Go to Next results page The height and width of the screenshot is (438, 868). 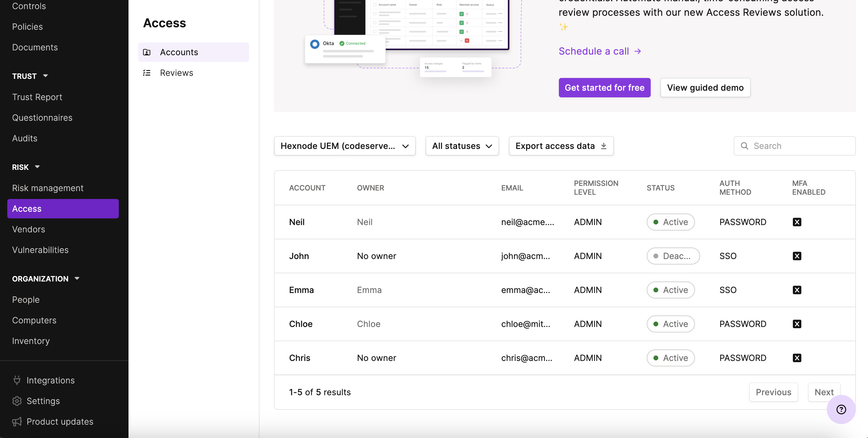tap(824, 392)
